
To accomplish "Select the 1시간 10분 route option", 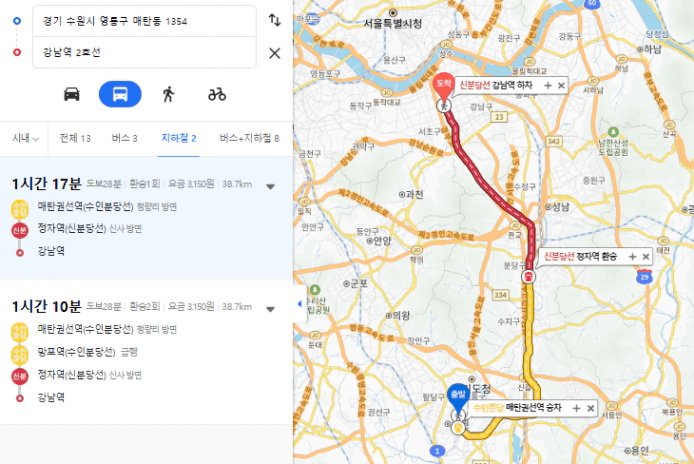I will (146, 352).
